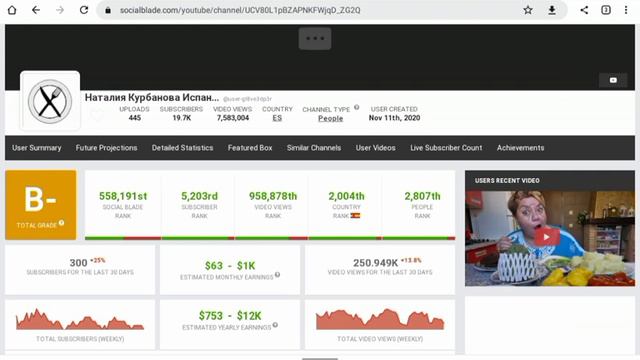Click the channel name Наталия Курбанова
640x360 pixels.
pos(152,98)
